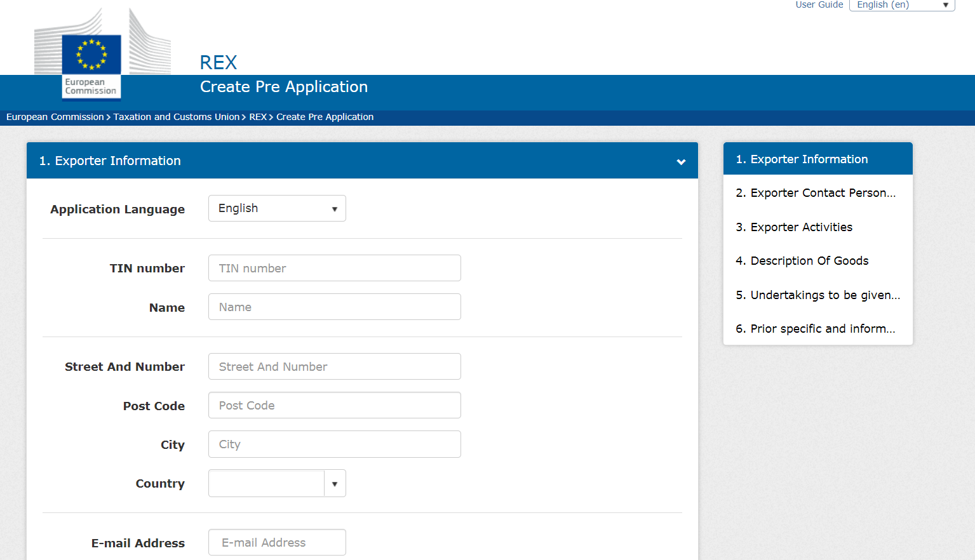Open the site language selector English (en)
Viewport: 975px width, 560px height.
coord(901,5)
